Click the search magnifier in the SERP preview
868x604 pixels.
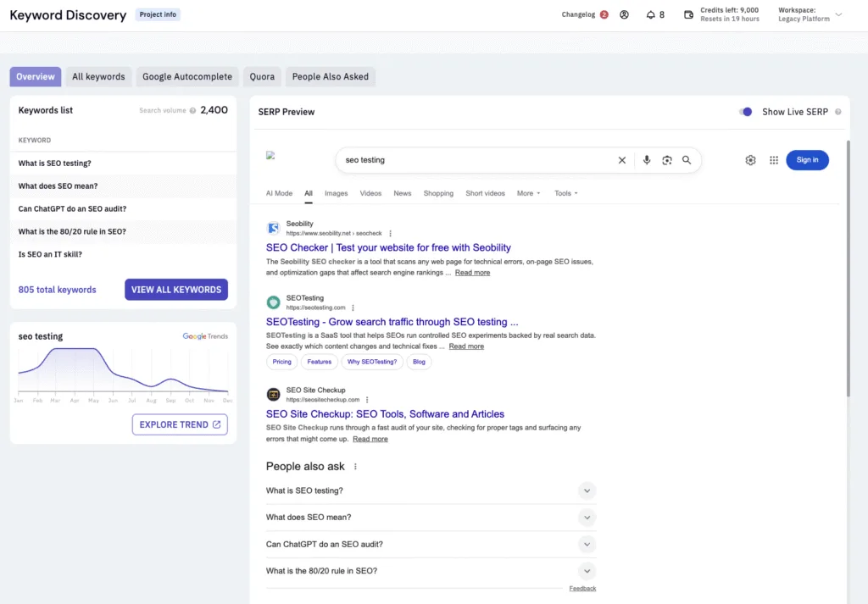point(687,160)
